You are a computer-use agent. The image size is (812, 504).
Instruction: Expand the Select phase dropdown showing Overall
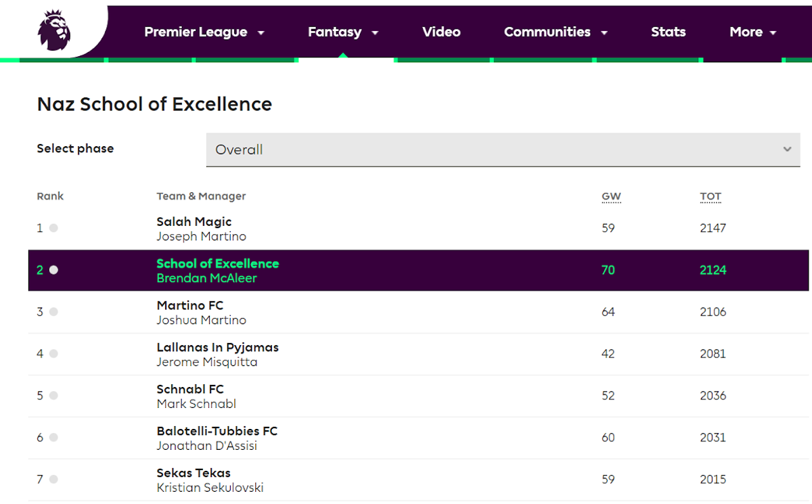coord(503,150)
